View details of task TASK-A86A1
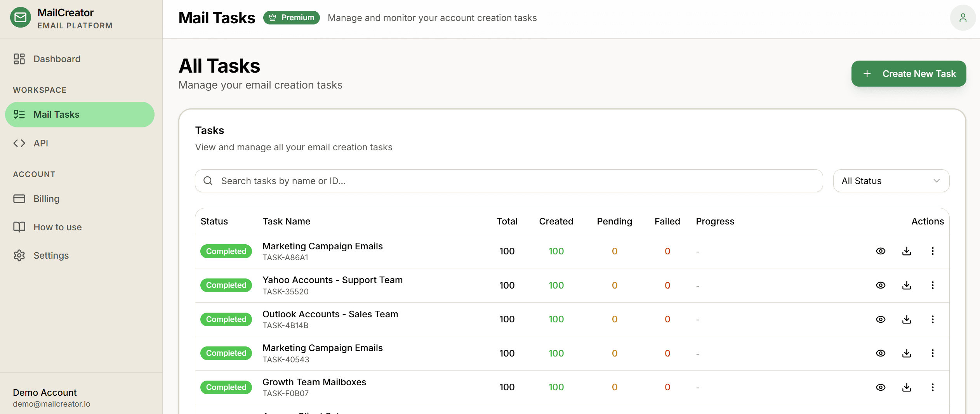This screenshot has width=980, height=414. click(881, 251)
